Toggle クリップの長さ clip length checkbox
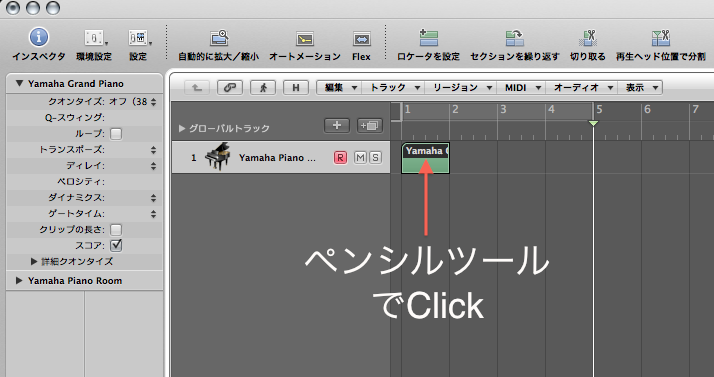The width and height of the screenshot is (714, 377). coord(116,229)
